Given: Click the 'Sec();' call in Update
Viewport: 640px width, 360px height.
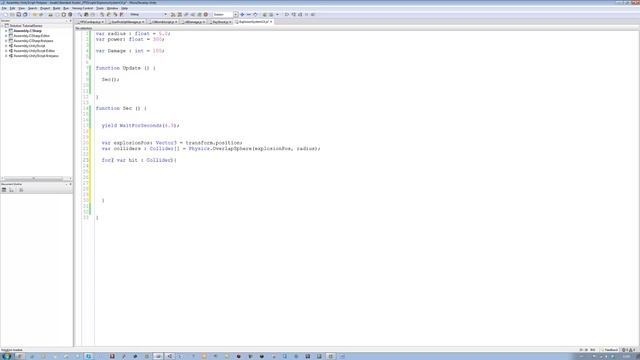Looking at the screenshot, I should pos(110,80).
